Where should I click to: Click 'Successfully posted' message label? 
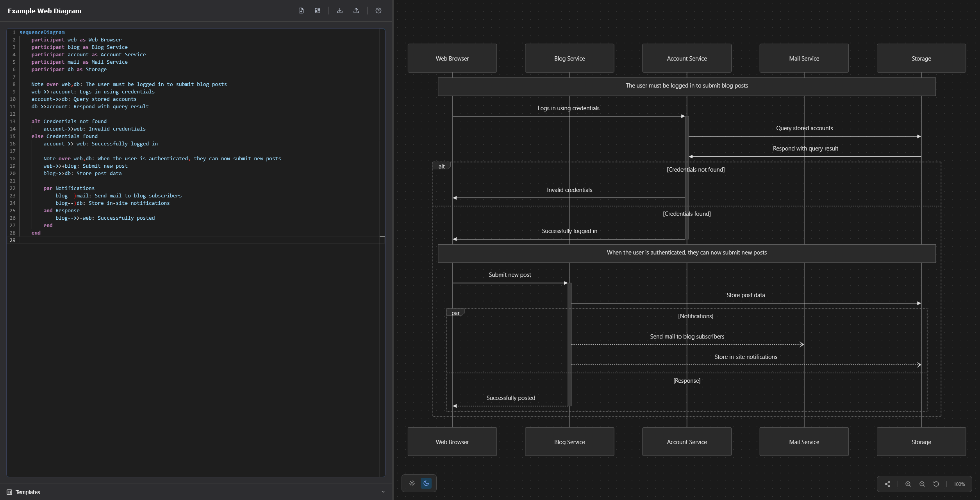[x=511, y=398]
